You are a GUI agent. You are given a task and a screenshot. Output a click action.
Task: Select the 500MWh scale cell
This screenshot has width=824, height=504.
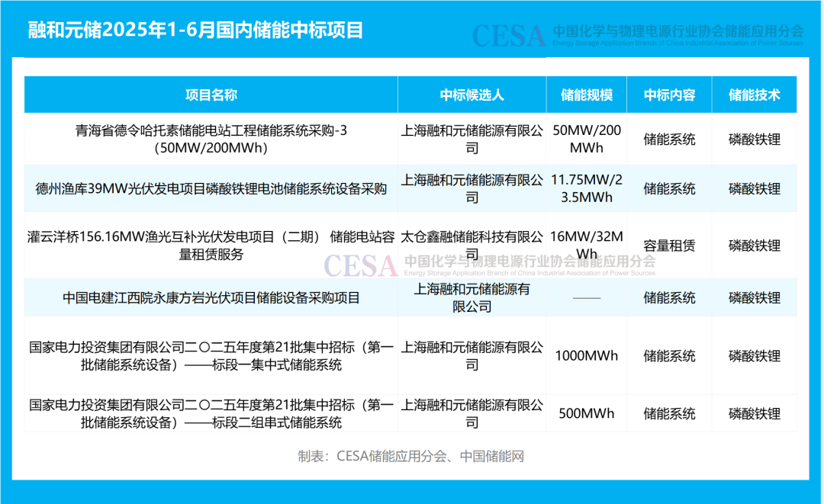[x=586, y=414]
